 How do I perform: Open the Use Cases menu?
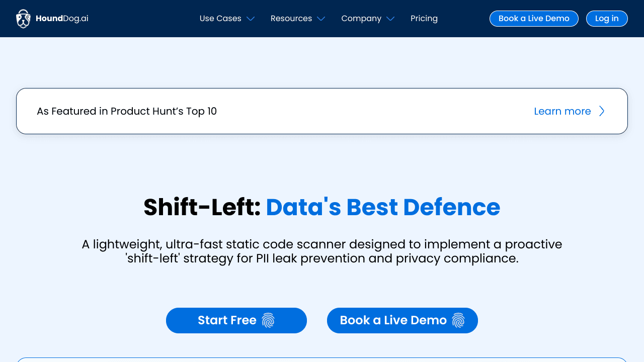coord(220,19)
